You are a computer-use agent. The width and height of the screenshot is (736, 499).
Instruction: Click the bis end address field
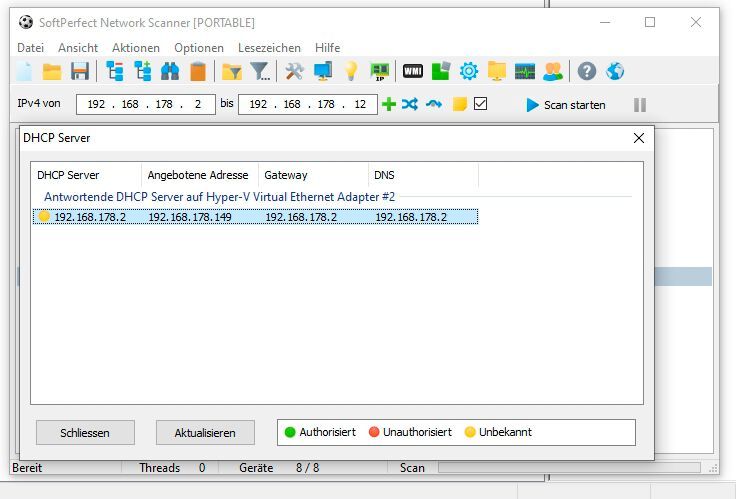(308, 104)
